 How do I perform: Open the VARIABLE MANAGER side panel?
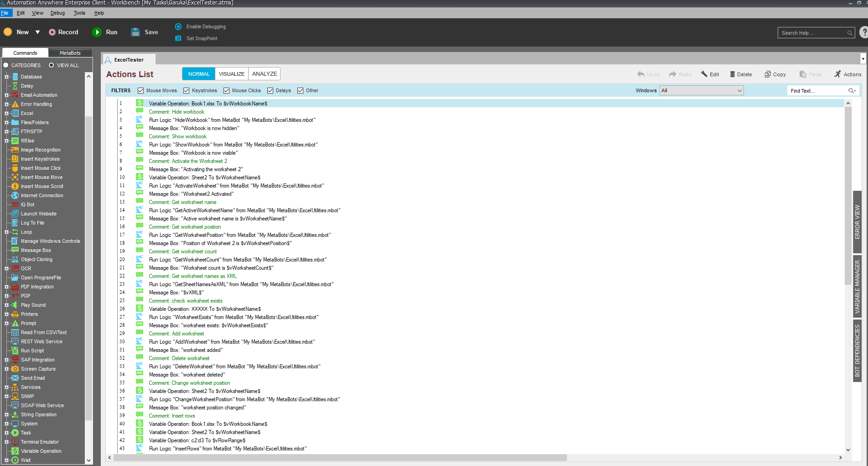coord(857,286)
